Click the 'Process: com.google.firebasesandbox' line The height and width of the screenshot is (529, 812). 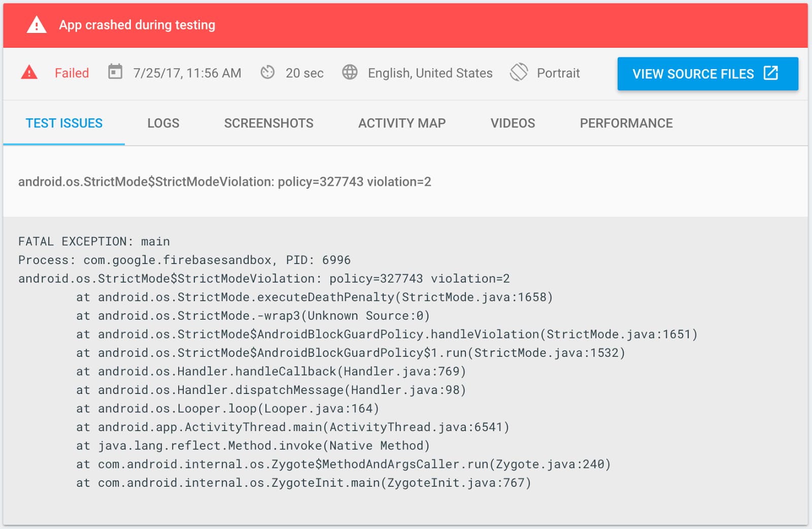pyautogui.click(x=184, y=260)
